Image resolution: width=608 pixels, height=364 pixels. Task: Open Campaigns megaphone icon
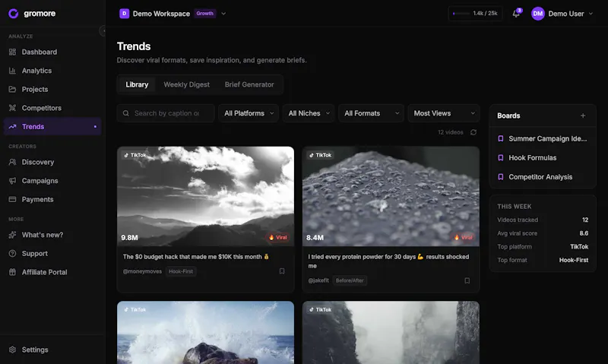pyautogui.click(x=12, y=181)
